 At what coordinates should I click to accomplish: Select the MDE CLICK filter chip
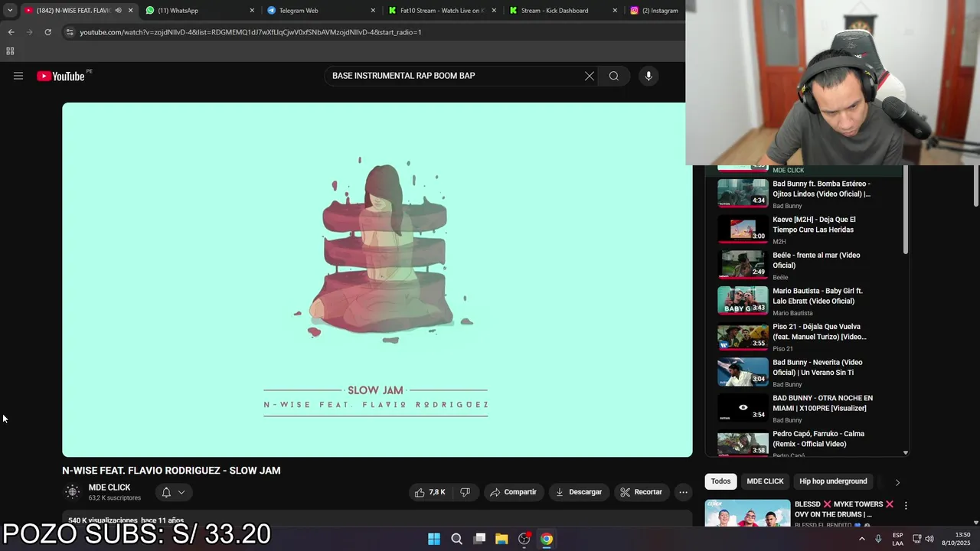(765, 481)
